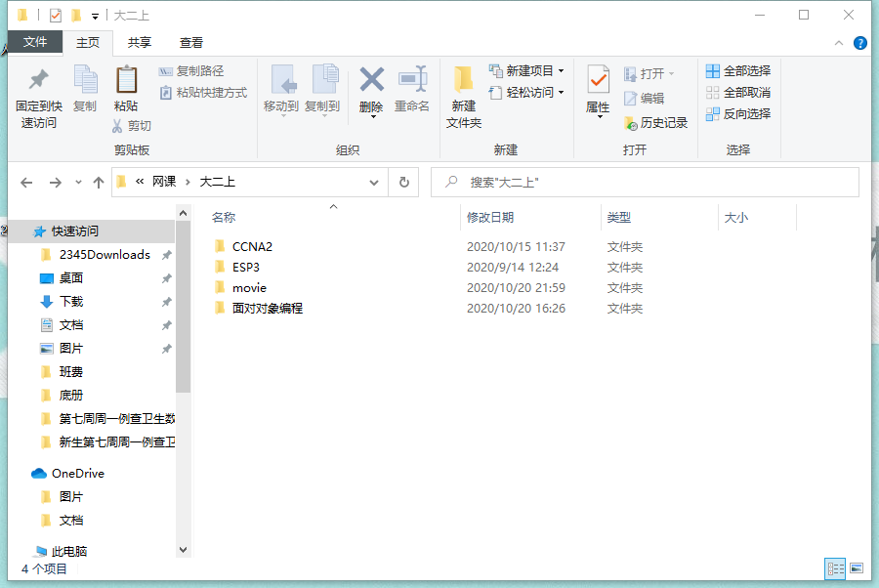Open Desktop (桌面) in the sidebar
Image resolution: width=879 pixels, height=588 pixels.
pos(71,278)
